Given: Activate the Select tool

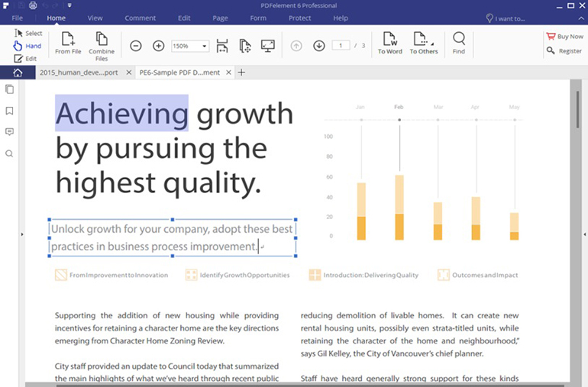Looking at the screenshot, I should [x=28, y=34].
